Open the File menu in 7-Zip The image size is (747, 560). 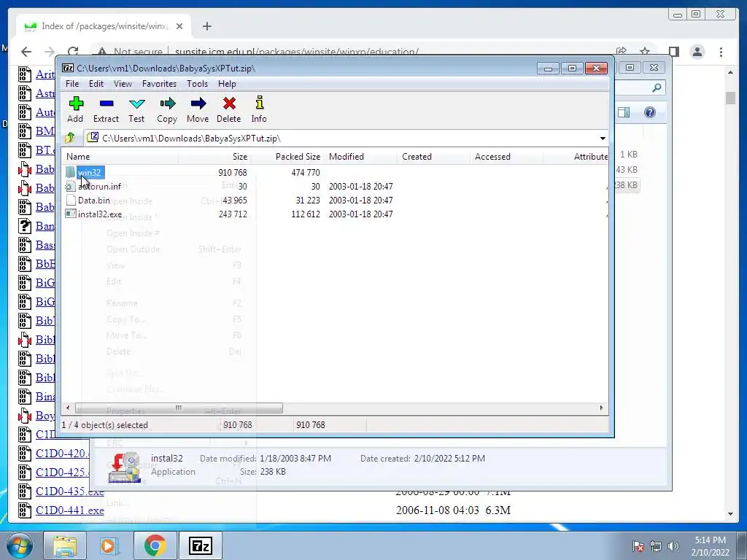pyautogui.click(x=72, y=84)
